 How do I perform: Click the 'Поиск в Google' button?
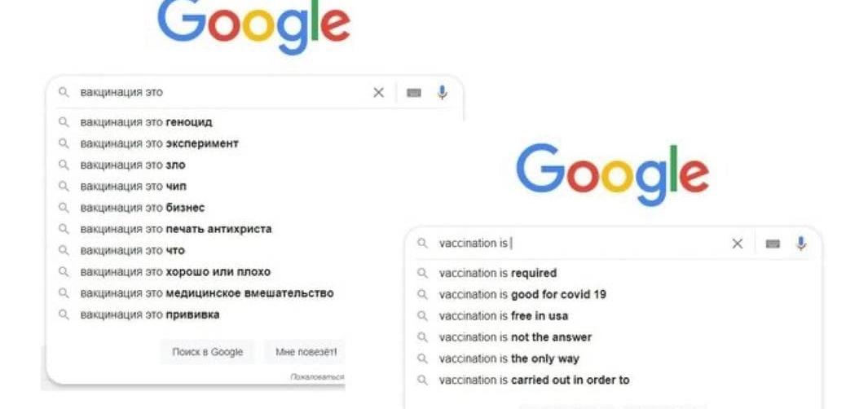tap(208, 352)
